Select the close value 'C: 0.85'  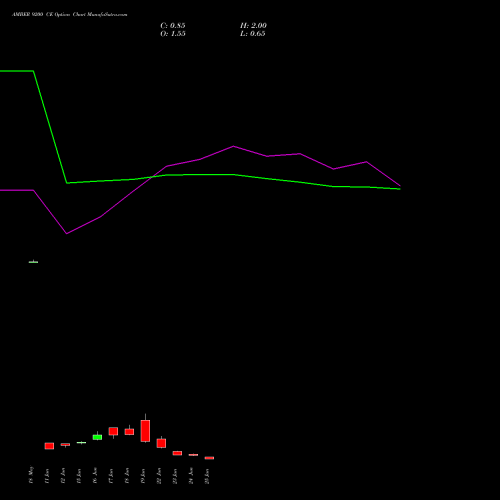point(173,26)
